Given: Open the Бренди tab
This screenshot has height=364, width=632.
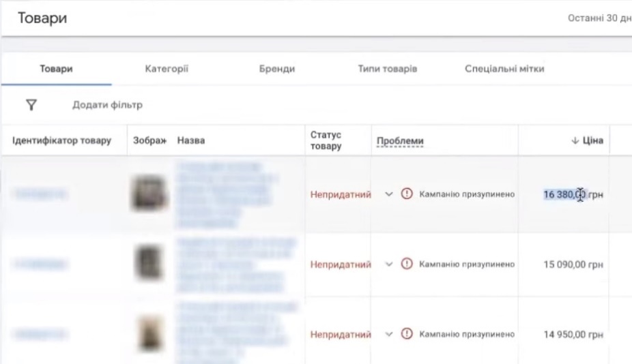Looking at the screenshot, I should pyautogui.click(x=277, y=69).
